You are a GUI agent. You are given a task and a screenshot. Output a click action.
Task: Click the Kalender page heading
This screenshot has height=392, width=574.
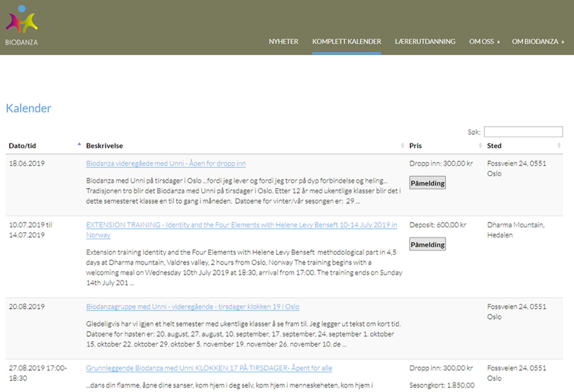28,108
